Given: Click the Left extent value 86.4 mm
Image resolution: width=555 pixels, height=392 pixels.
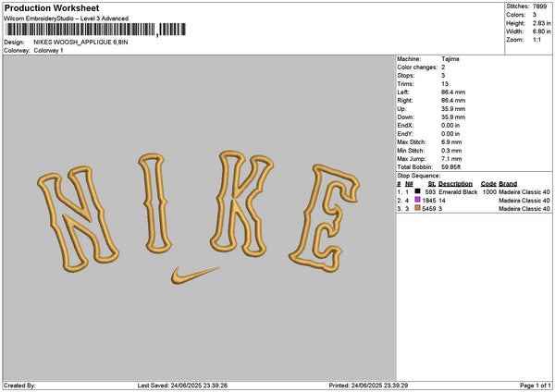Looking at the screenshot, I should 453,92.
